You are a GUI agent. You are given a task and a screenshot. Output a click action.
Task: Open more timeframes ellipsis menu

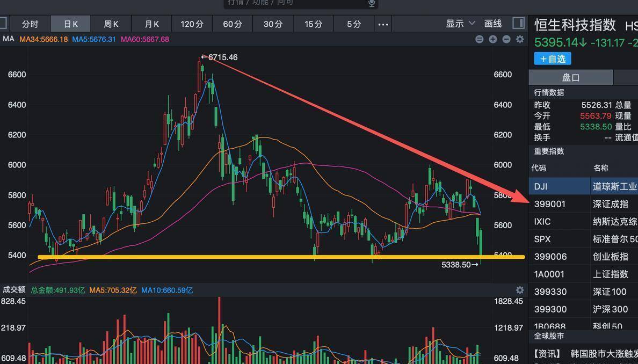point(382,24)
